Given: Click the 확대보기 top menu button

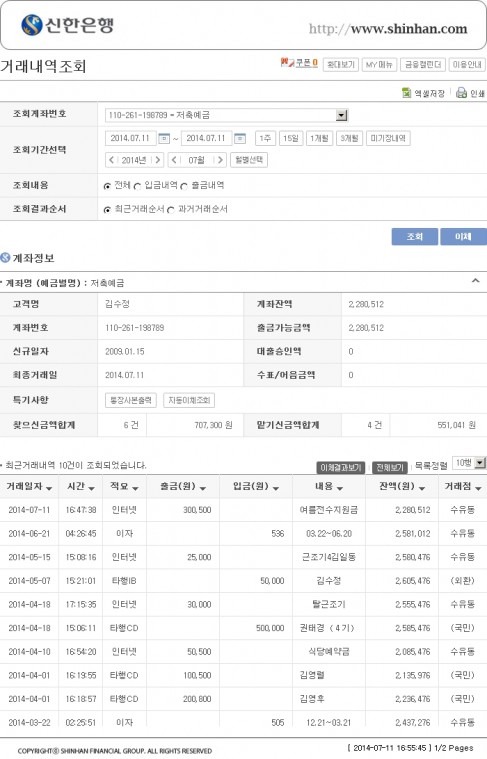Looking at the screenshot, I should (341, 64).
